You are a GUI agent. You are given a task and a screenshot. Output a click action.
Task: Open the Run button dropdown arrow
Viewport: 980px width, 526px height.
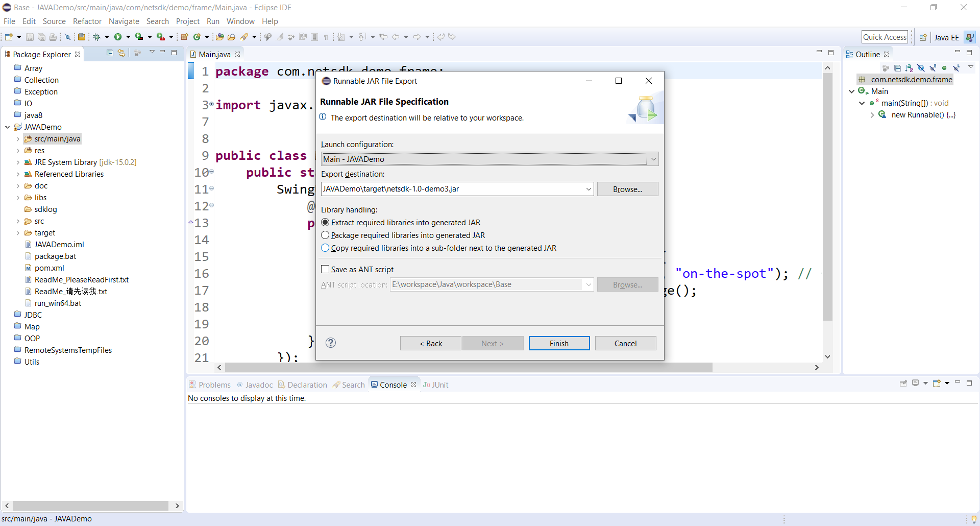click(x=128, y=37)
